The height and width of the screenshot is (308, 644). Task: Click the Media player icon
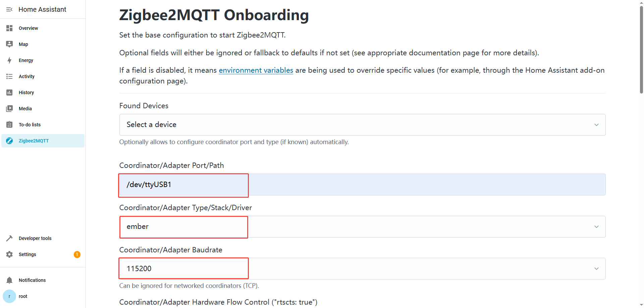pyautogui.click(x=9, y=109)
